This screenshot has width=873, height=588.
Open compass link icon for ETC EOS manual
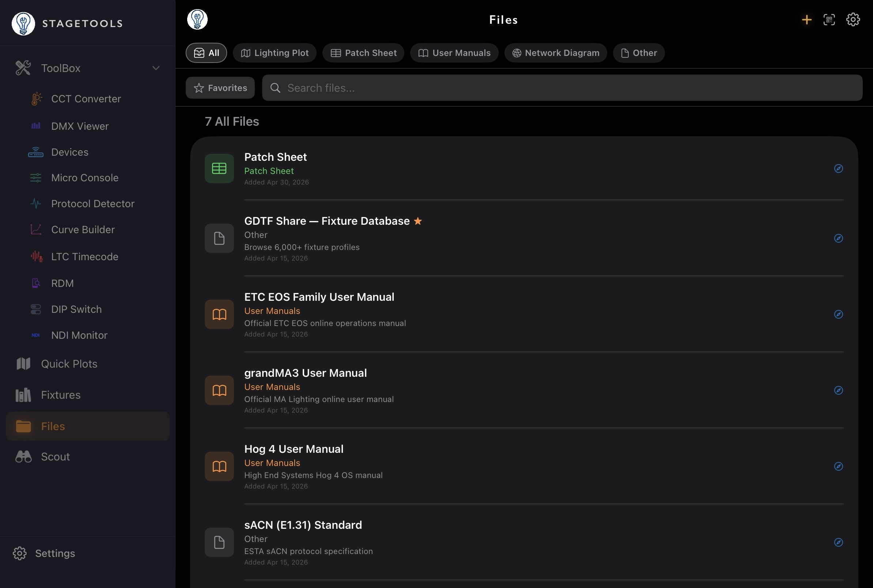839,314
